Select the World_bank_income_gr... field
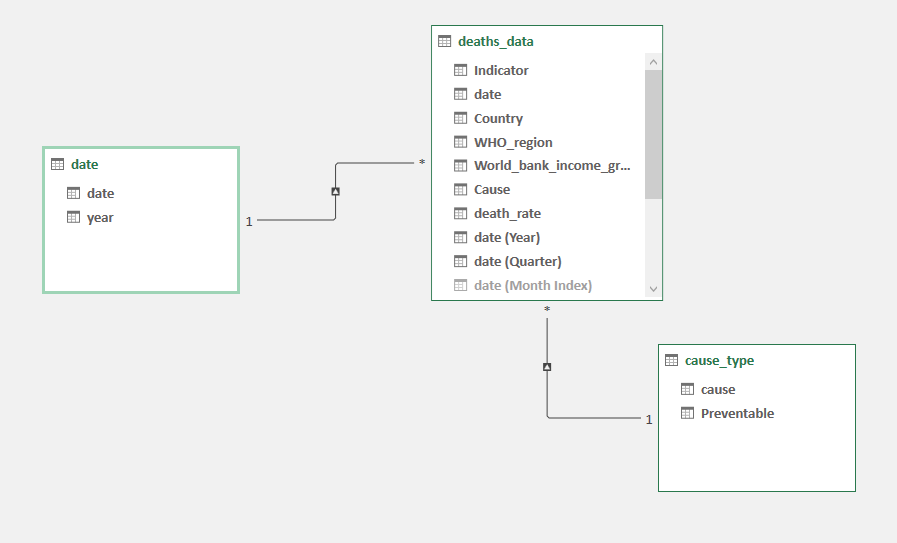The height and width of the screenshot is (543, 897). (552, 166)
